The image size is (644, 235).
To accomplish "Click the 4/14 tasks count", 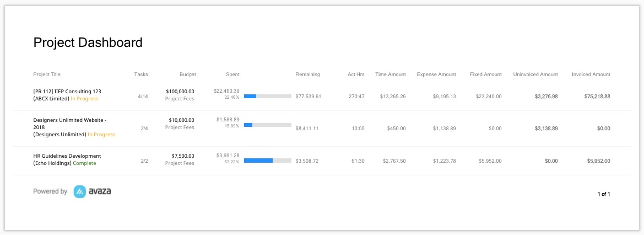I will coord(143,97).
